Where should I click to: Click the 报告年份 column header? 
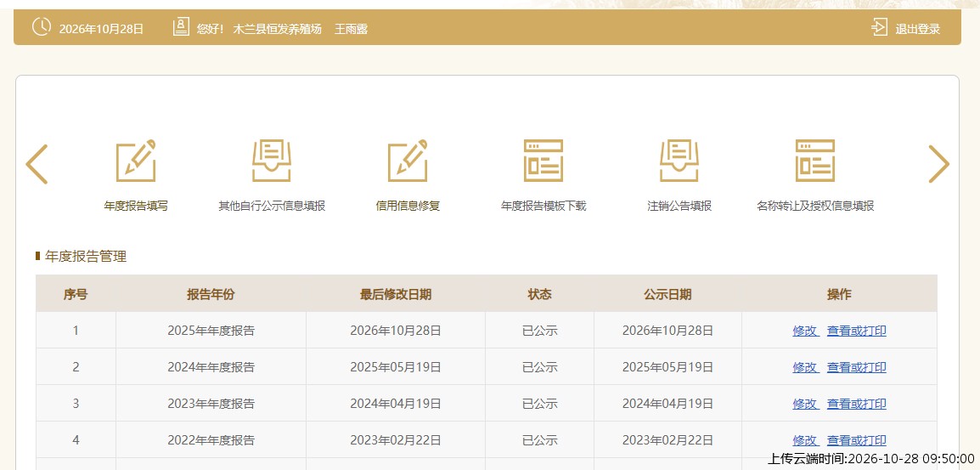(x=211, y=294)
